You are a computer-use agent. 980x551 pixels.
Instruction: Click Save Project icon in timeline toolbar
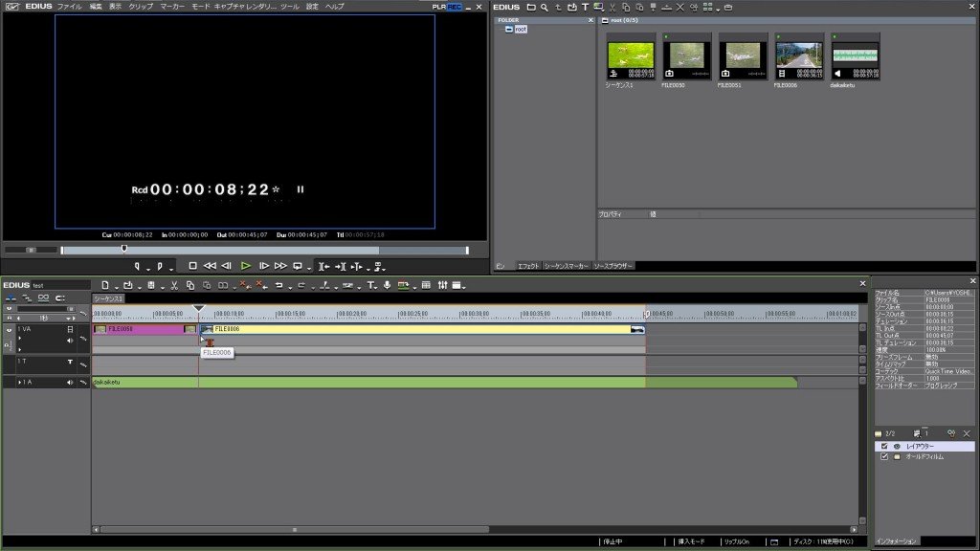click(151, 285)
